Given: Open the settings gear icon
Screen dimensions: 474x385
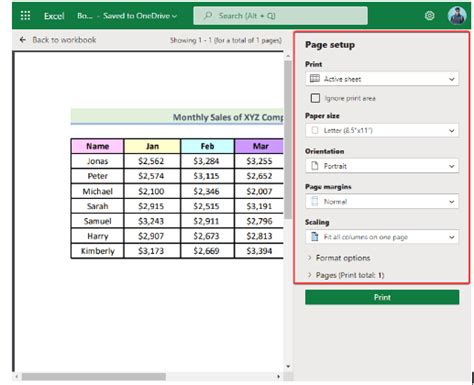Looking at the screenshot, I should click(x=430, y=16).
